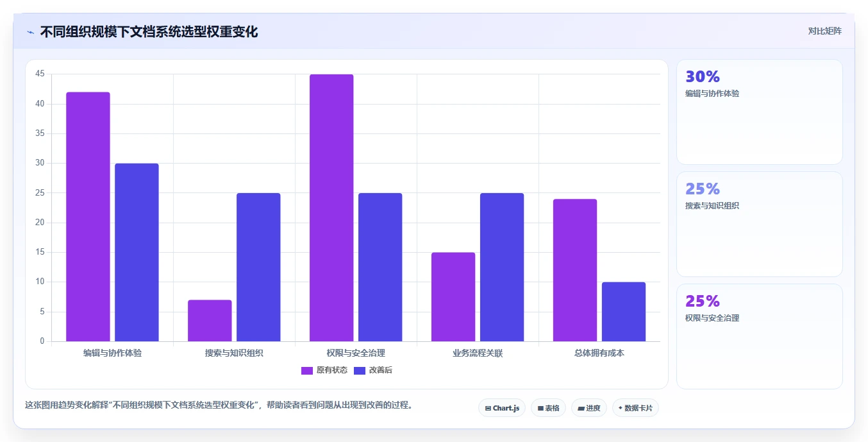868x442 pixels.
Task: Click the purple 权限与安全治理 bar
Action: coord(331,208)
